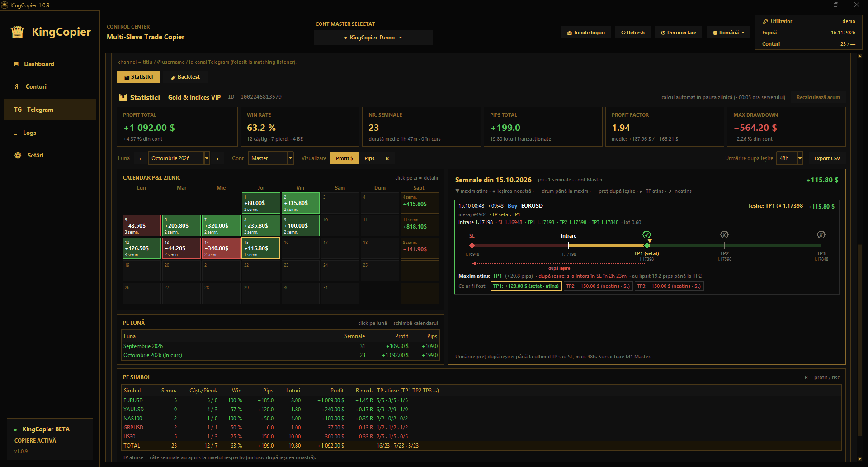
Task: Open the Telegram sidebar section
Action: [x=50, y=110]
